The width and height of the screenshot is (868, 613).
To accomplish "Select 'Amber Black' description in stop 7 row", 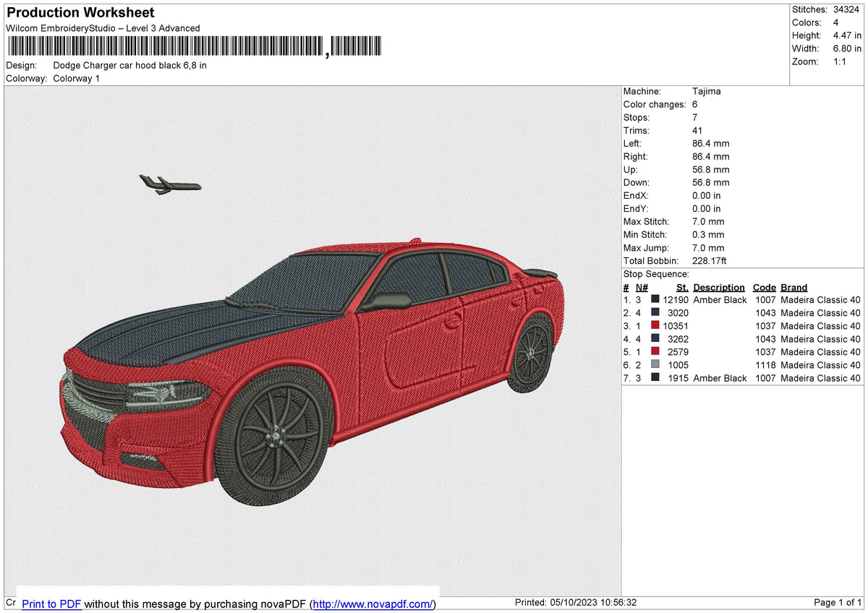I will coord(720,378).
